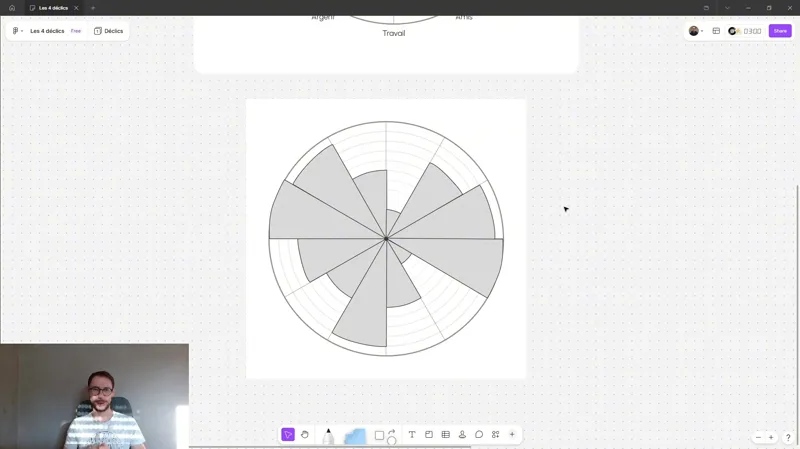The width and height of the screenshot is (800, 449).
Task: Expand the title bar chevron dropdown
Action: click(727, 8)
